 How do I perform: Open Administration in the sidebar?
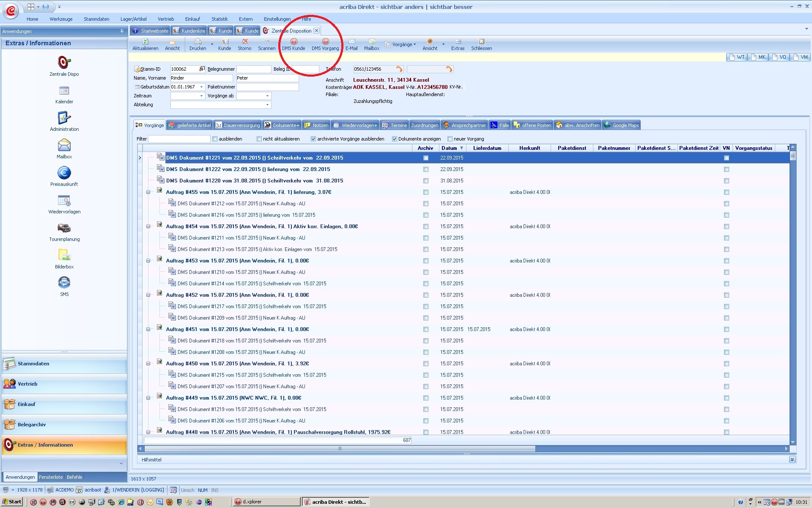64,121
